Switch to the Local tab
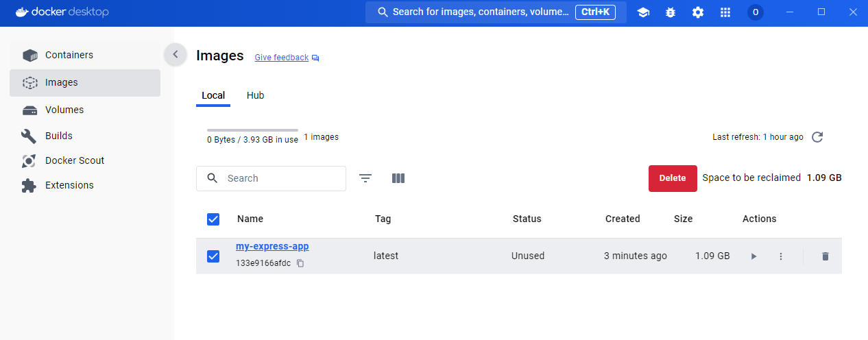 213,95
